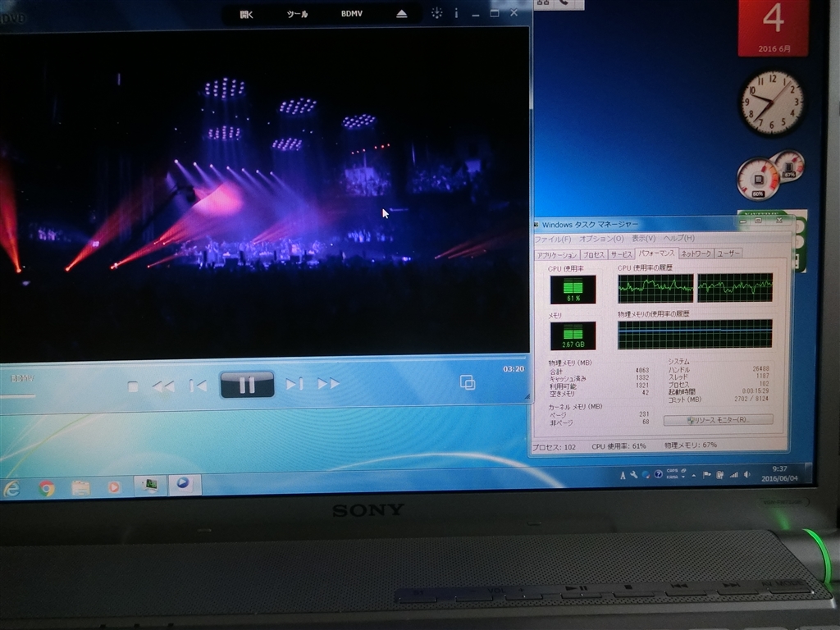Screen dimensions: 840x630
Task: Click the memory 2.67 GB meter
Action: click(573, 336)
